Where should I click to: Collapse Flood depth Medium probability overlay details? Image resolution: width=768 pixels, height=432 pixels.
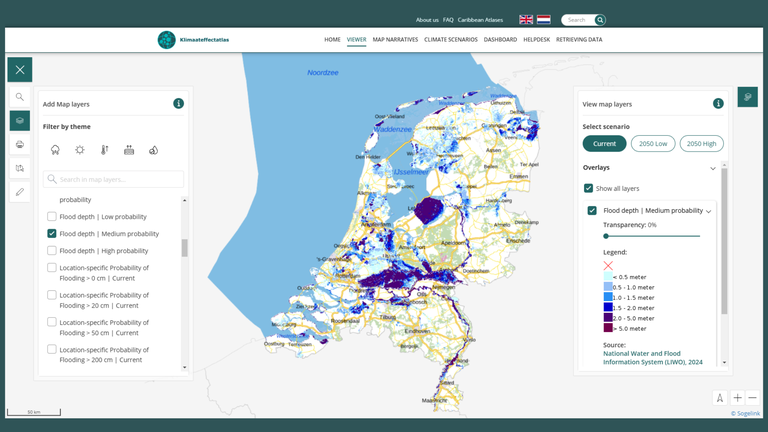(x=709, y=211)
